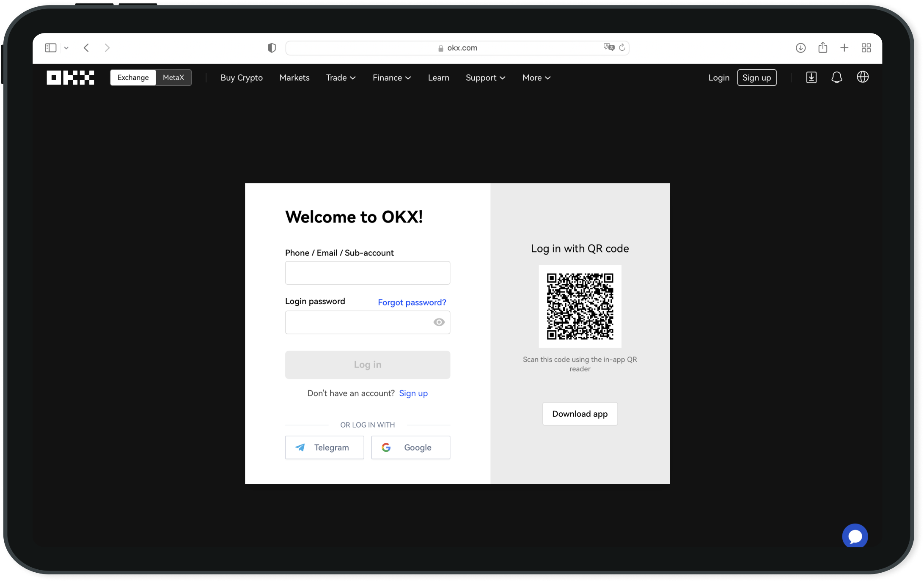The height and width of the screenshot is (582, 924).
Task: Select the Exchange tab
Action: click(x=133, y=77)
